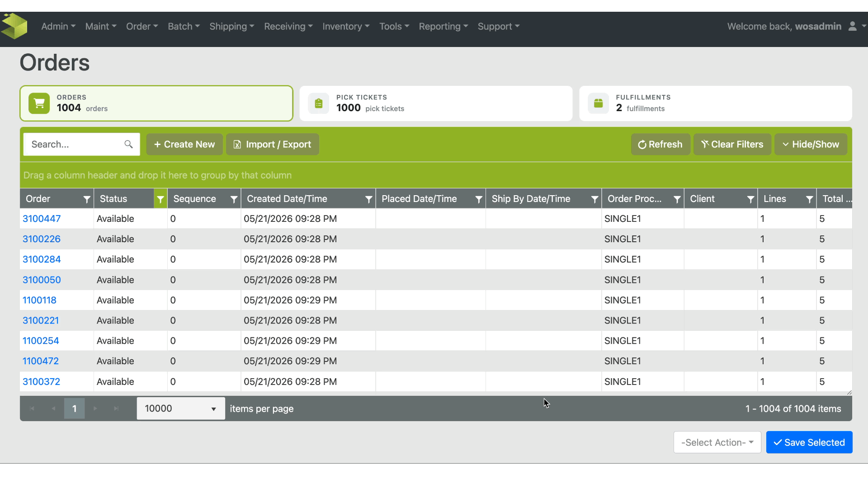
Task: Click the Clear Filters button
Action: (732, 144)
